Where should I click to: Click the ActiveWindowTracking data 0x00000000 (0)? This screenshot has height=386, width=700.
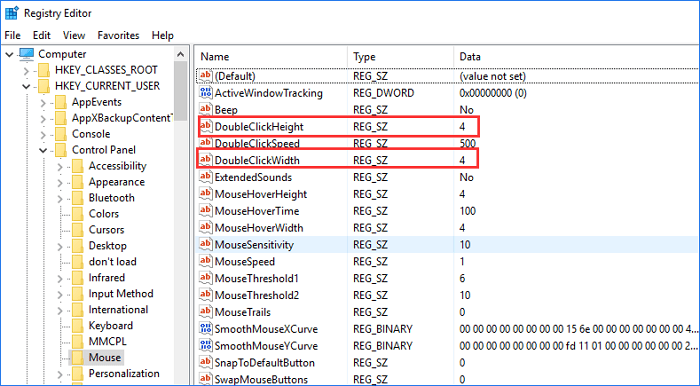(493, 93)
